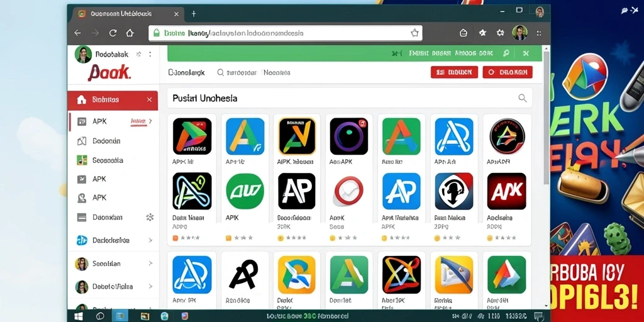The image size is (644, 322).
Task: Open the neon A on black tile app
Action: pyautogui.click(x=192, y=191)
